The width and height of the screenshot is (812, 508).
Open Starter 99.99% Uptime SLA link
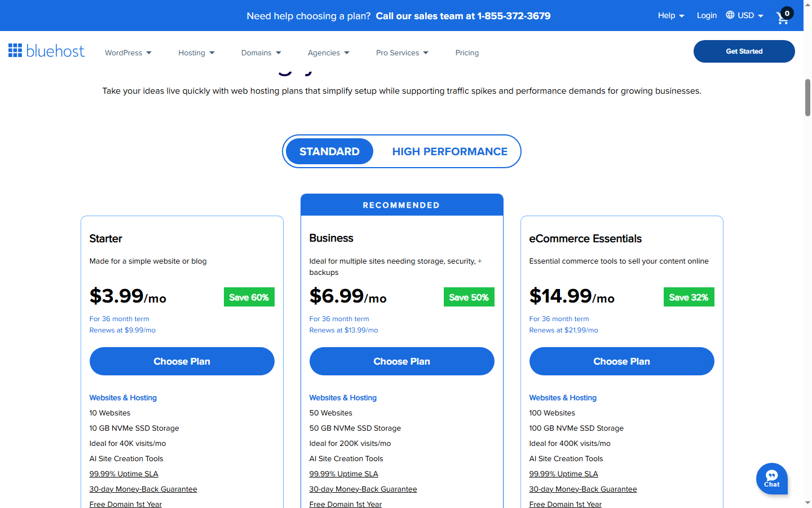(x=123, y=474)
